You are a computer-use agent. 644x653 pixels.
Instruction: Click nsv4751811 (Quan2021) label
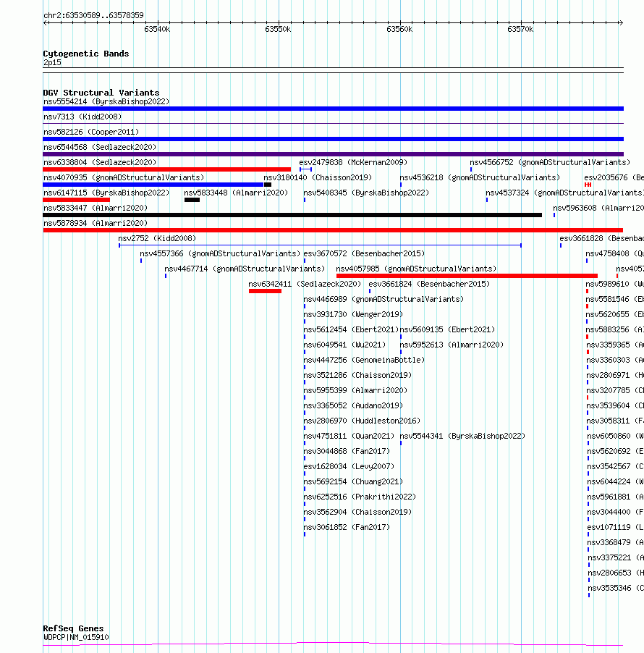point(349,436)
